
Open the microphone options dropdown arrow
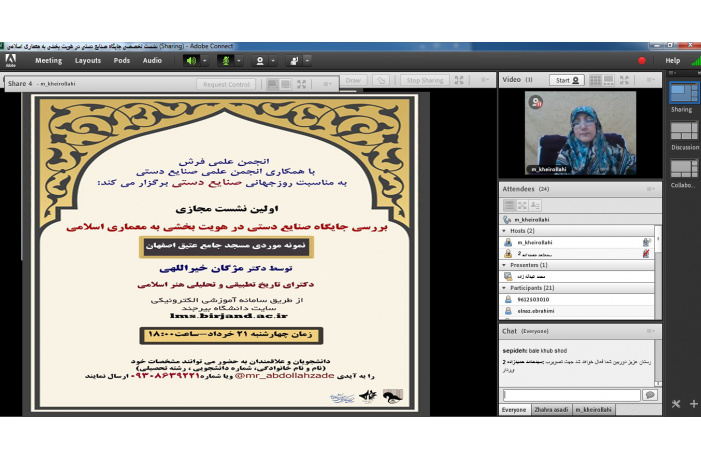[x=239, y=61]
